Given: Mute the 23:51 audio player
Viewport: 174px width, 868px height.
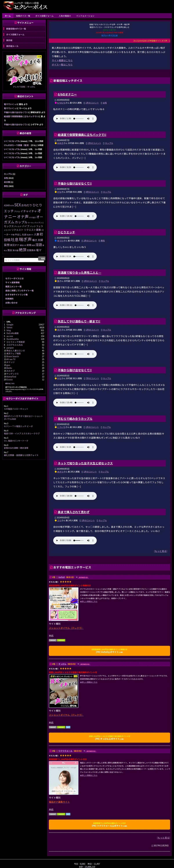Looking at the screenshot, I should coord(88,354).
